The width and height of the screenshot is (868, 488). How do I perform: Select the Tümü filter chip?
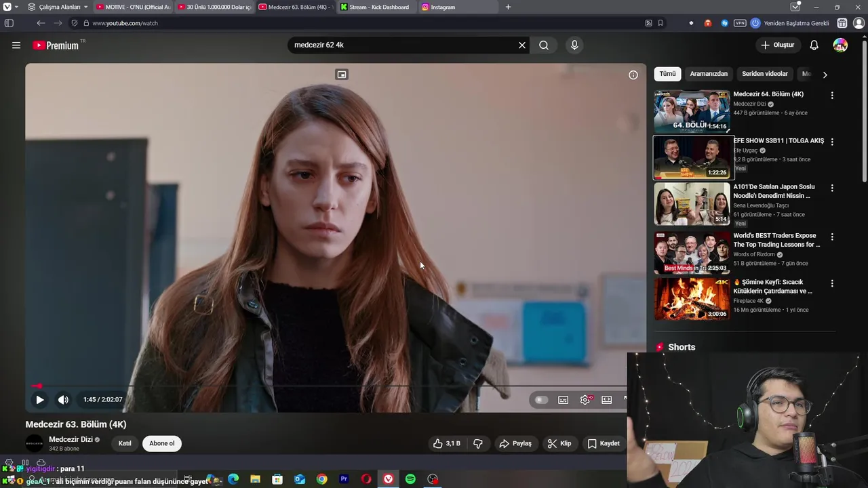668,74
